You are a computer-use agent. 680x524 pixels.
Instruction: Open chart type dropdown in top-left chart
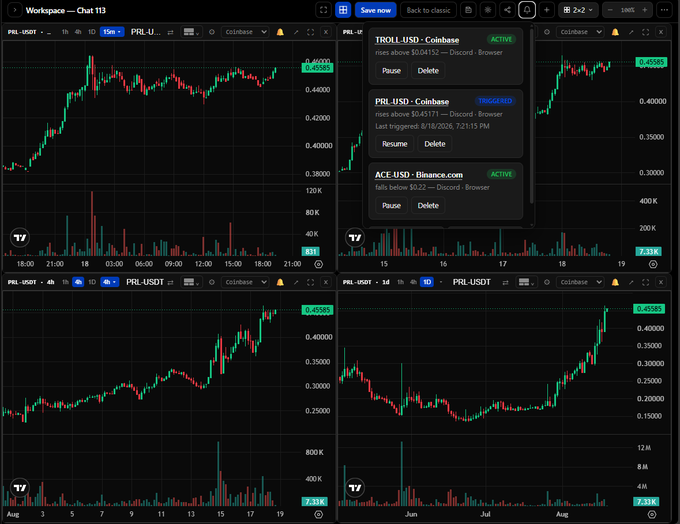coord(191,32)
